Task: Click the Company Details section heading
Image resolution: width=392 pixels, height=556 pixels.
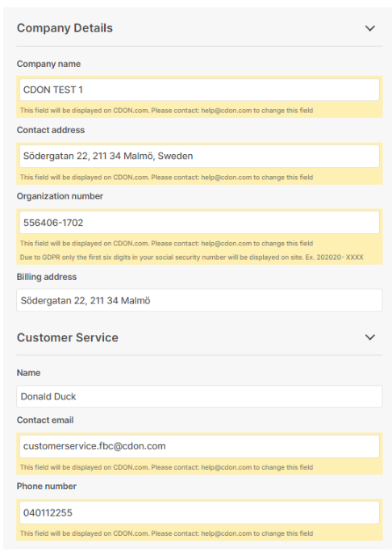Action: click(x=65, y=28)
